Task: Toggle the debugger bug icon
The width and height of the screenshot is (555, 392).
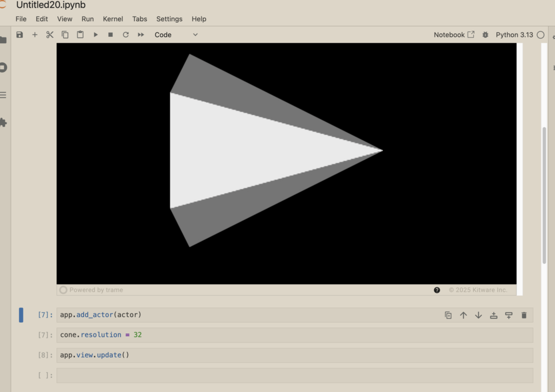Action: 486,35
